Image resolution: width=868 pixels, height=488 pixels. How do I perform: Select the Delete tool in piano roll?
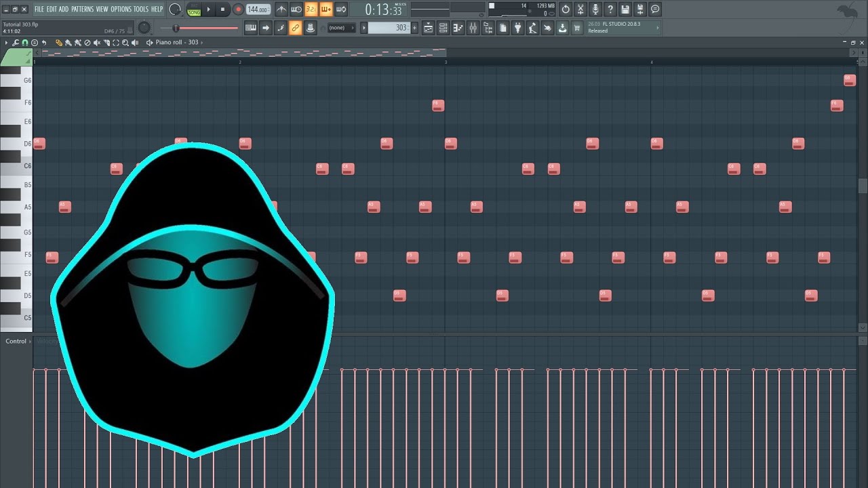pos(87,43)
